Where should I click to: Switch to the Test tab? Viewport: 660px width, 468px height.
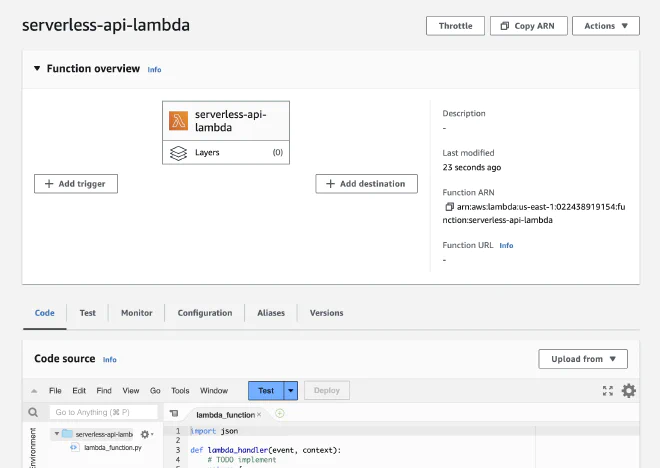pos(88,313)
